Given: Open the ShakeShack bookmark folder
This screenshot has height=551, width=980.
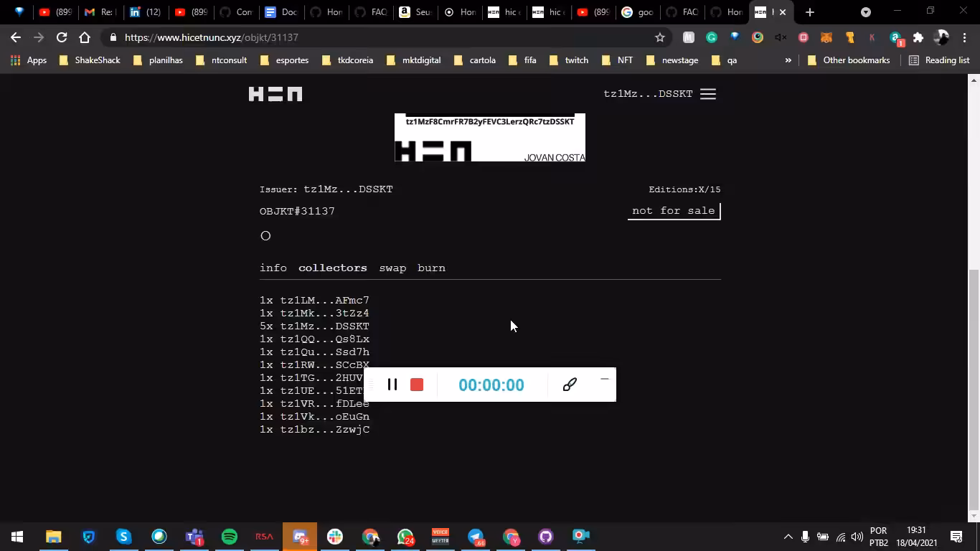Looking at the screenshot, I should point(90,60).
